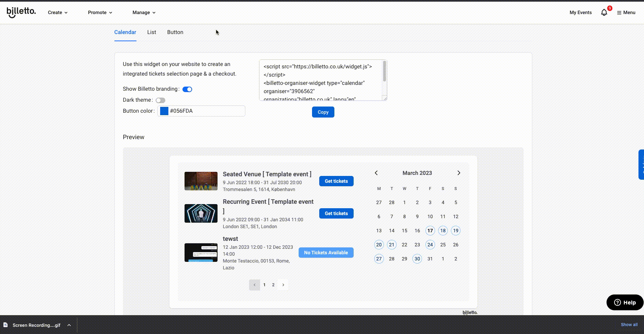Toggle Show Billetto branding switch
644x334 pixels.
pos(187,89)
